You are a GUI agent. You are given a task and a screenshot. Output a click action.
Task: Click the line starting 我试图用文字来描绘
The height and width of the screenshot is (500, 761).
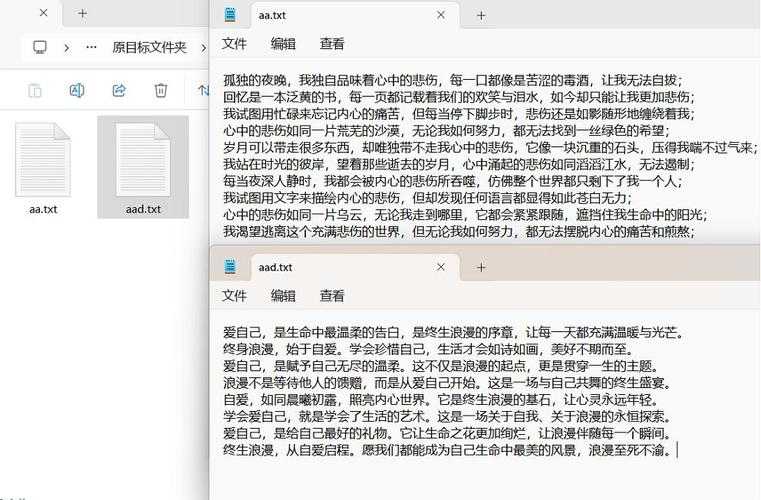coord(428,198)
